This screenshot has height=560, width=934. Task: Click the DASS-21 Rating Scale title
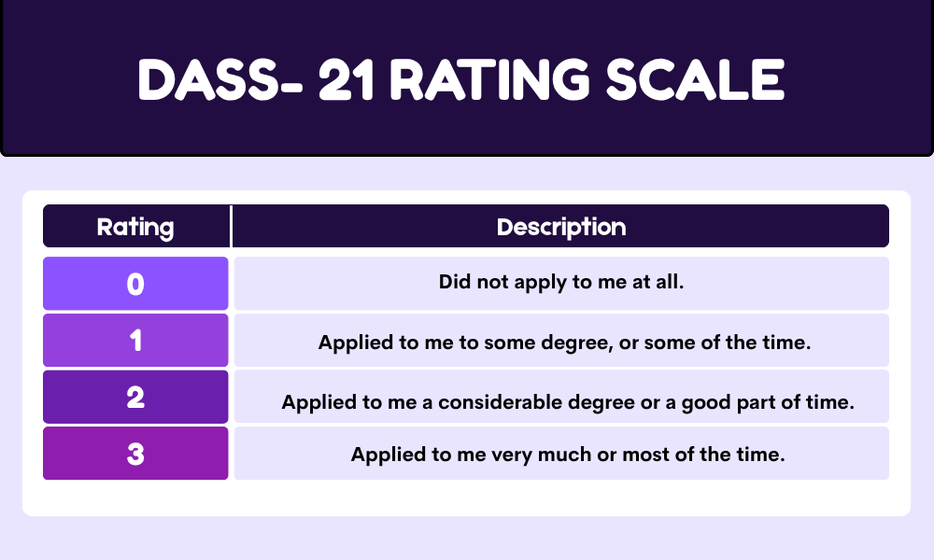coord(460,79)
